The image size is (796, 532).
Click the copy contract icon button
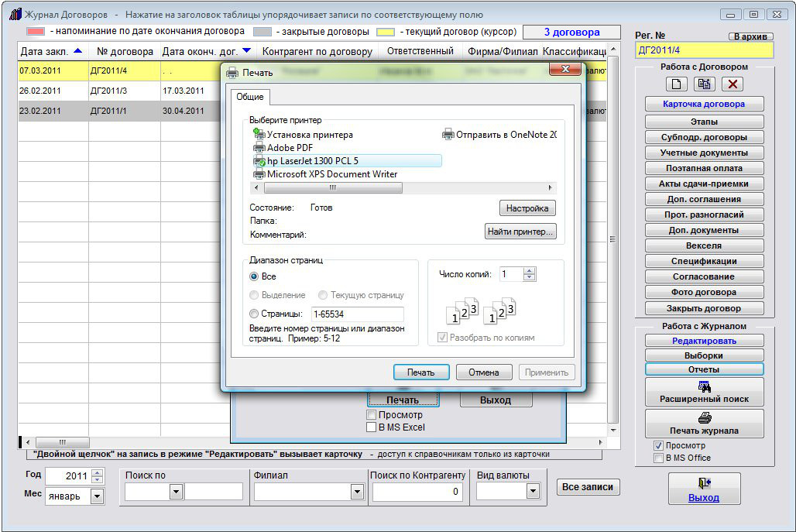coord(704,84)
